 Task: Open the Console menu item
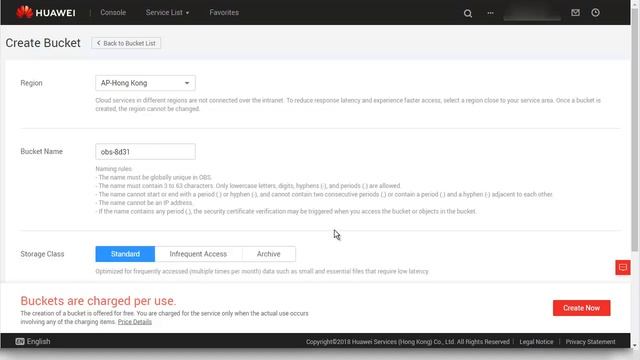click(113, 12)
